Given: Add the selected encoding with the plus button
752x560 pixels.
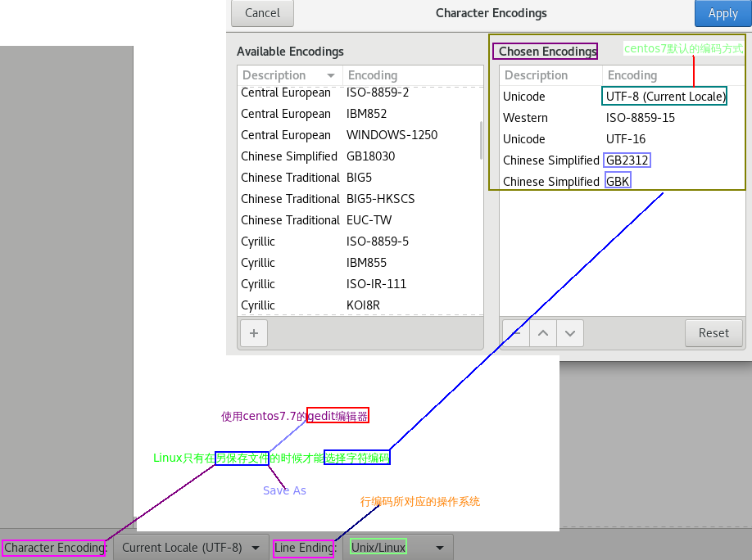Looking at the screenshot, I should [254, 332].
